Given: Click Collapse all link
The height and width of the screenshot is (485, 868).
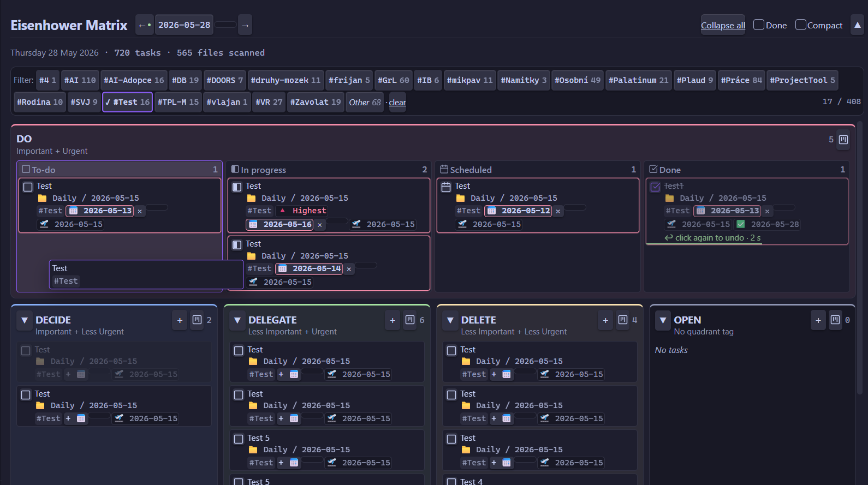Looking at the screenshot, I should tap(723, 25).
